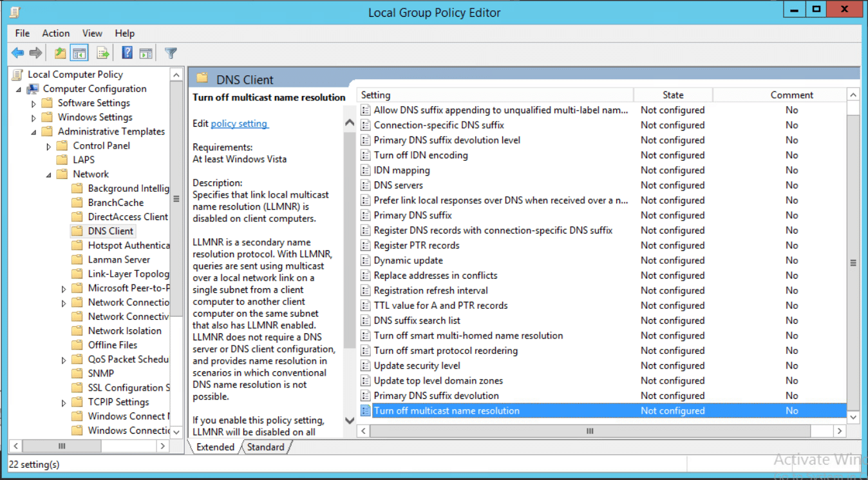Click the SNMP folder icon
The width and height of the screenshot is (868, 480).
tap(77, 373)
